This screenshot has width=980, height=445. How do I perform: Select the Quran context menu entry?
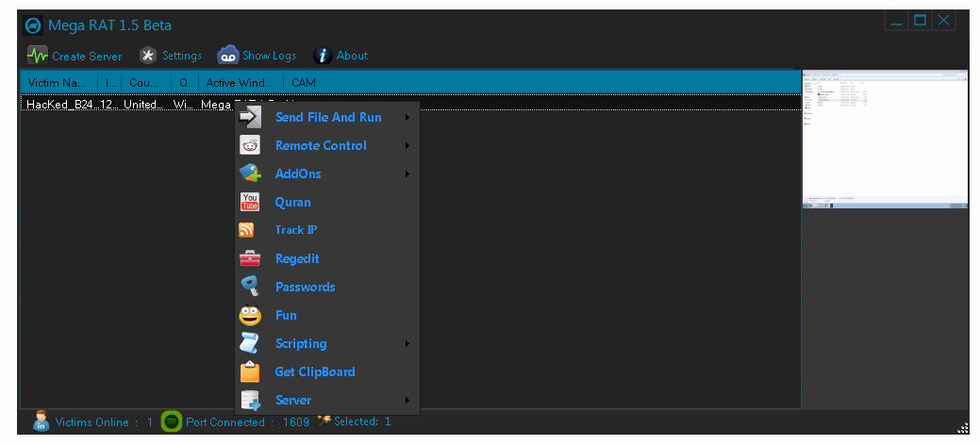pos(292,202)
